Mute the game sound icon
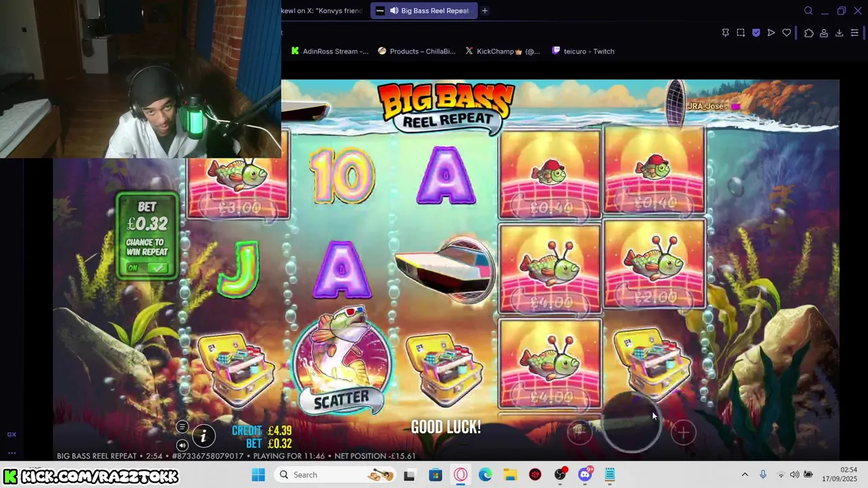The height and width of the screenshot is (488, 868). [182, 445]
